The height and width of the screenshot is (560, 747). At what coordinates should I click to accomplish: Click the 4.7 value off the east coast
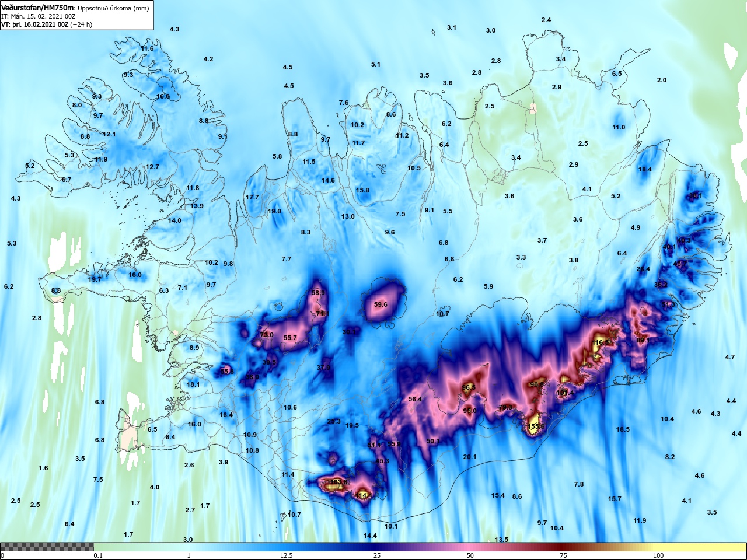point(730,357)
